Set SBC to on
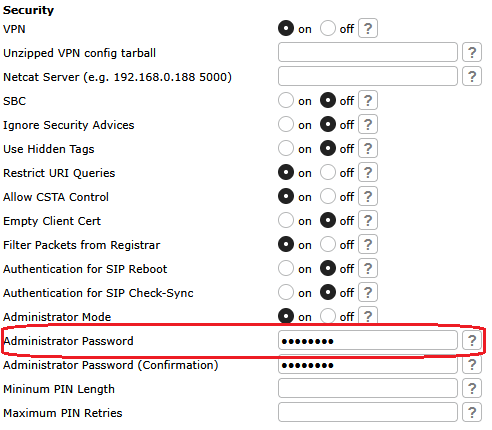Viewport: 492px width, 430px height. pyautogui.click(x=286, y=100)
